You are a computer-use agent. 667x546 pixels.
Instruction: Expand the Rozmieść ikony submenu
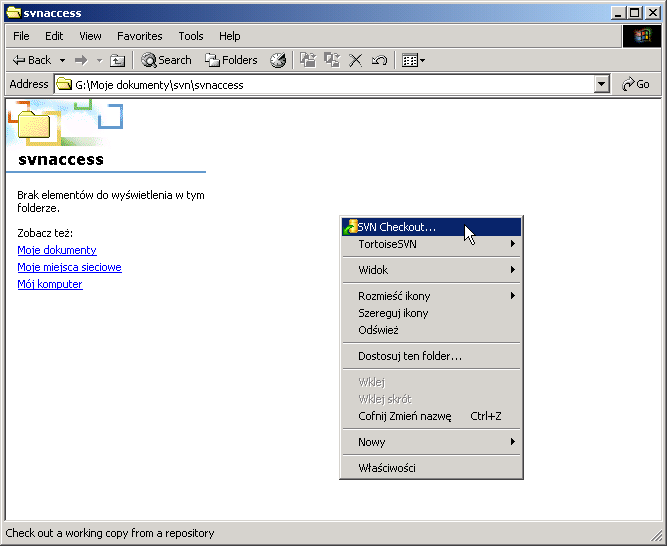click(x=431, y=296)
